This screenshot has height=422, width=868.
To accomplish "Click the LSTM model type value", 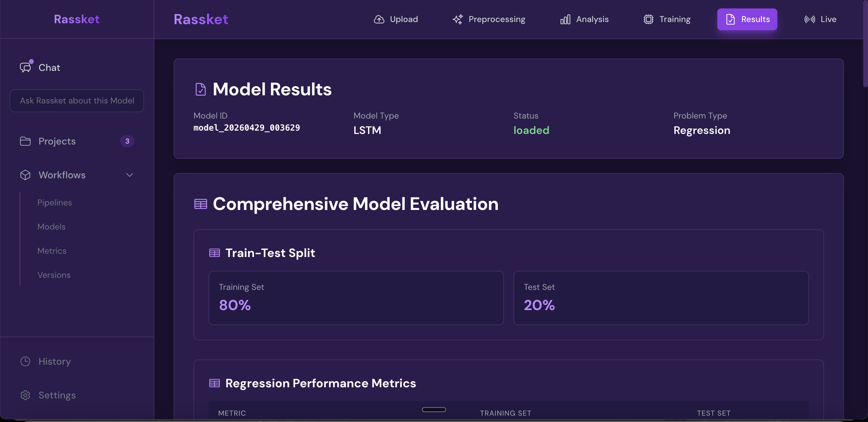I will tap(367, 130).
